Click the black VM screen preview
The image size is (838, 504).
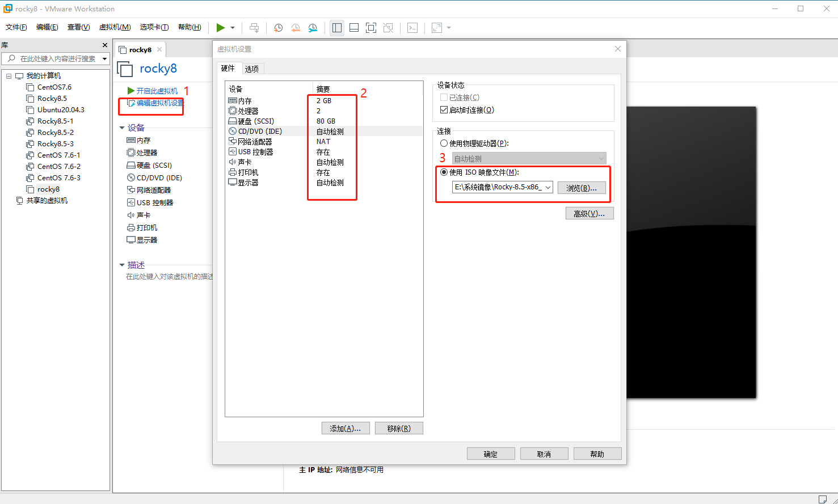coord(692,252)
